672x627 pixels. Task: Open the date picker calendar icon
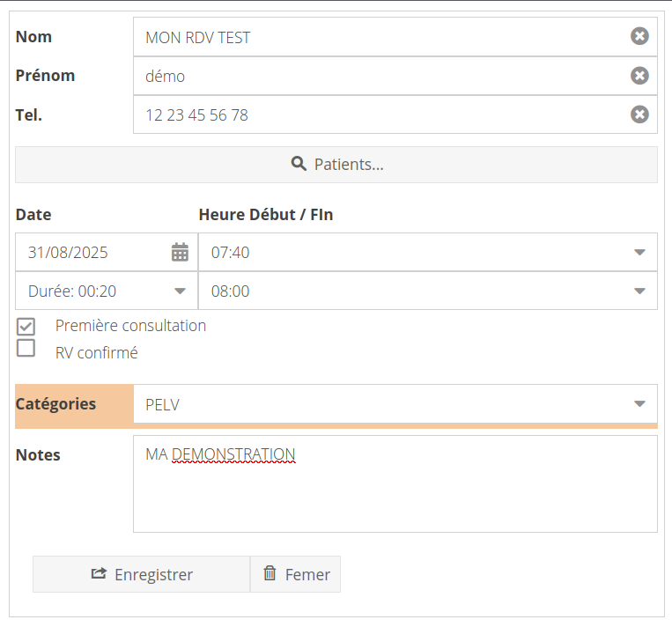(180, 253)
